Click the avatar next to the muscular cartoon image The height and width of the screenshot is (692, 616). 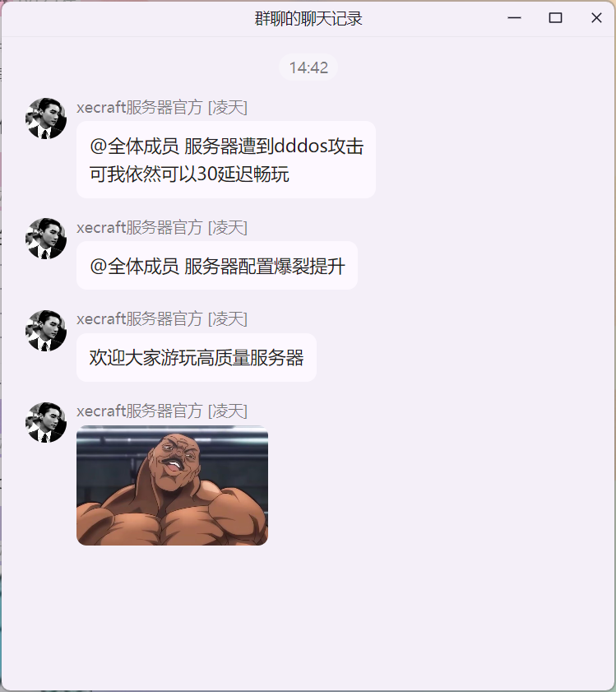pyautogui.click(x=46, y=422)
